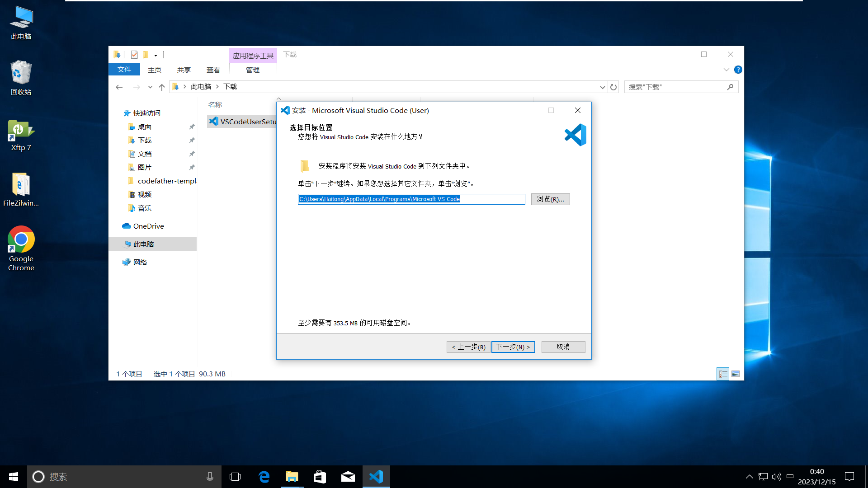This screenshot has height=488, width=868.
Task: Switch to details view toggle
Action: coord(723,374)
